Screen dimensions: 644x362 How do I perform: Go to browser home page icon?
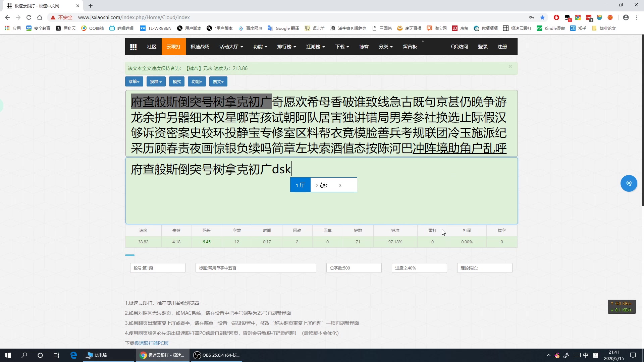pyautogui.click(x=40, y=17)
